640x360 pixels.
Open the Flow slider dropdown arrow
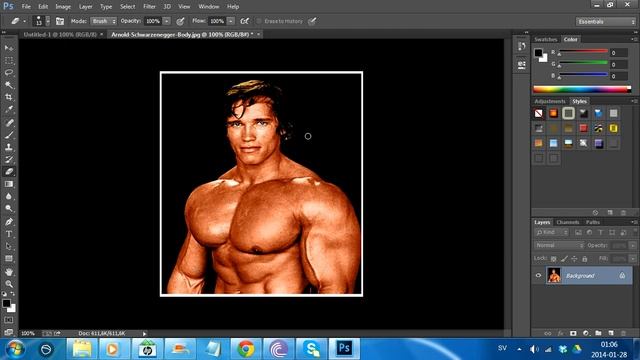tap(231, 21)
